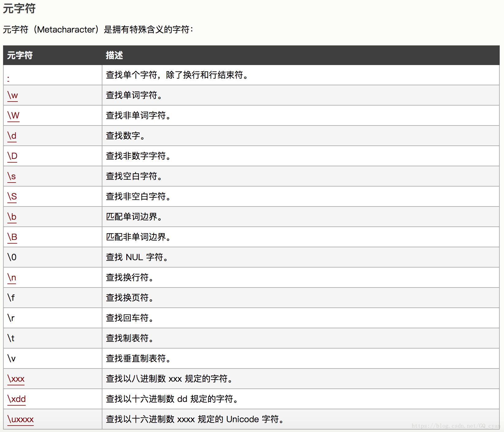Select the \v table cell
The height and width of the screenshot is (432, 504).
click(x=53, y=358)
